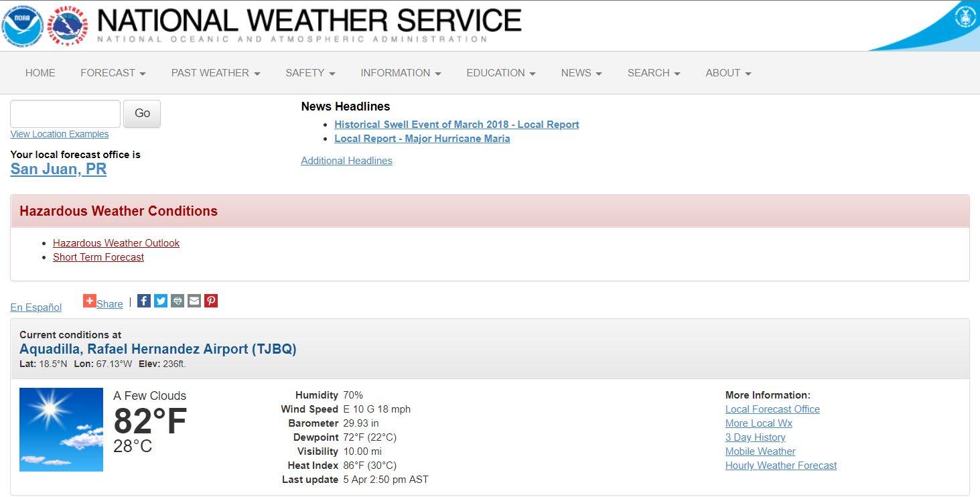The image size is (980, 497).
Task: Click the Share text link
Action: pyautogui.click(x=110, y=304)
